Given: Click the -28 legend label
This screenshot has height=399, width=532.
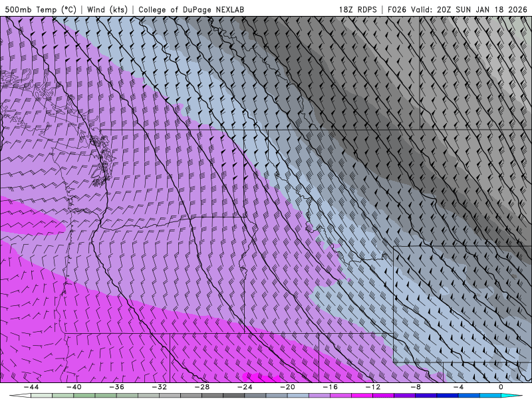Looking at the screenshot, I should [x=202, y=387].
